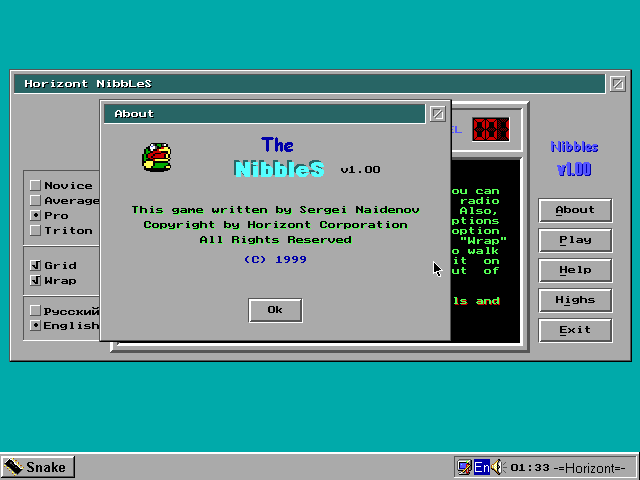Click the (C) 1999 text
Viewport: 640px width, 480px height.
pyautogui.click(x=275, y=260)
